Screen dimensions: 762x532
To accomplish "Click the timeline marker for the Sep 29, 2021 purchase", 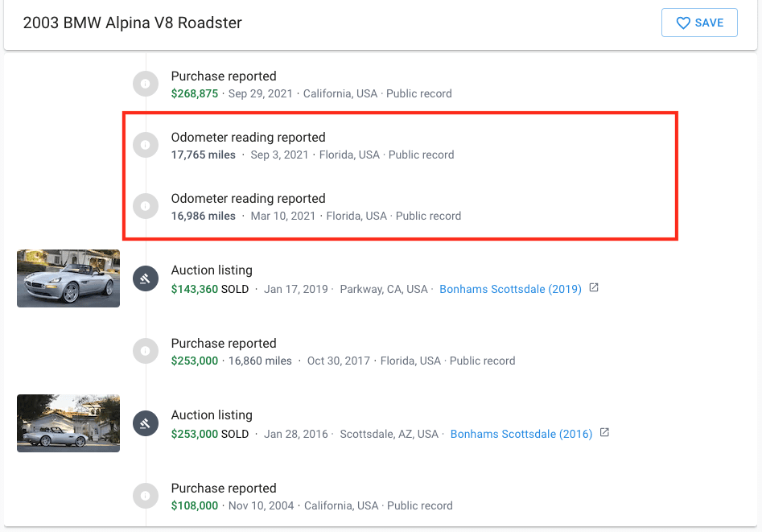I will (x=146, y=84).
